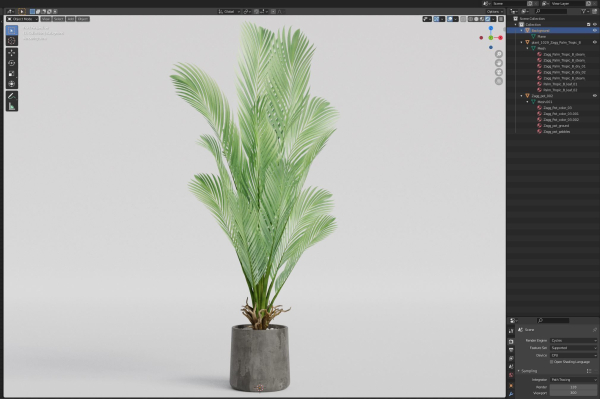Screen dimensions: 600x399
Task: Collapse the Zagg_pot_002 tree item
Action: point(522,96)
